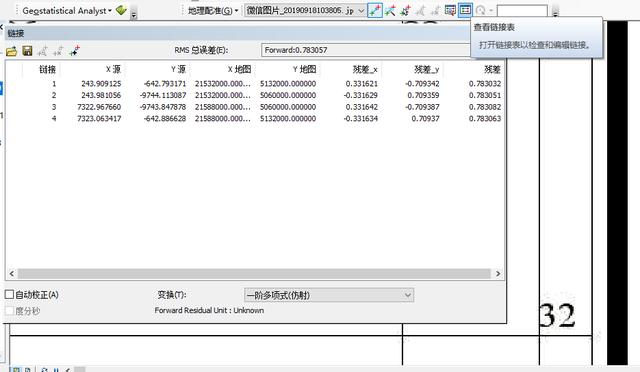Select the Add Control Points tool
This screenshot has width=640, height=372.
click(375, 10)
